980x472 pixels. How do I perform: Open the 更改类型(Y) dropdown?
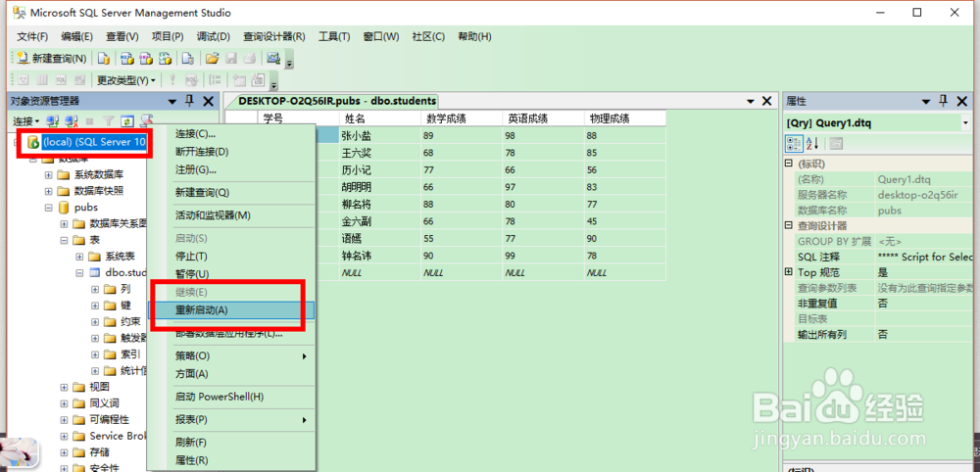click(125, 80)
